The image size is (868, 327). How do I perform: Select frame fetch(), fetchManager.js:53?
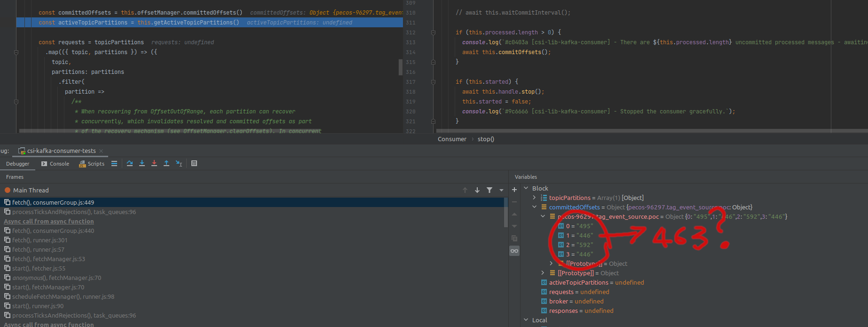coord(252,259)
